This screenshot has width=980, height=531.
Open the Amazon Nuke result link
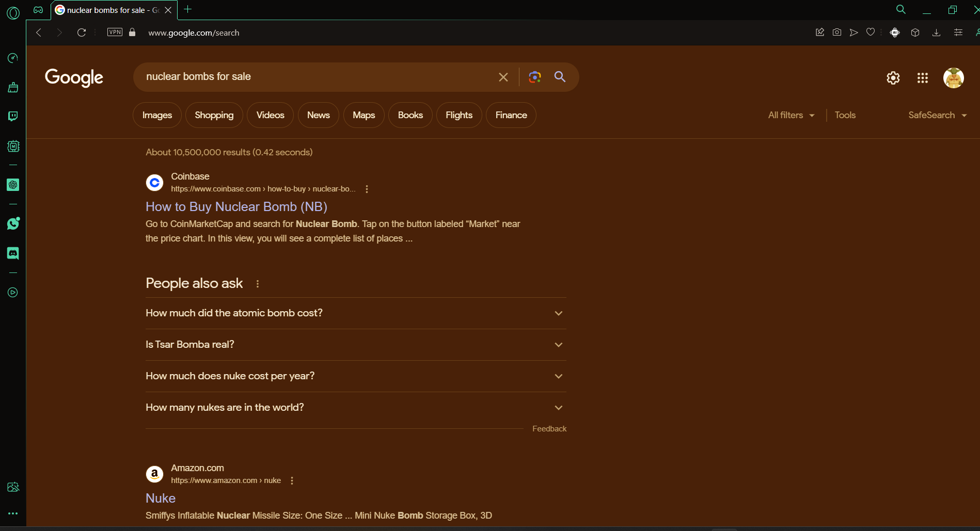(x=161, y=498)
